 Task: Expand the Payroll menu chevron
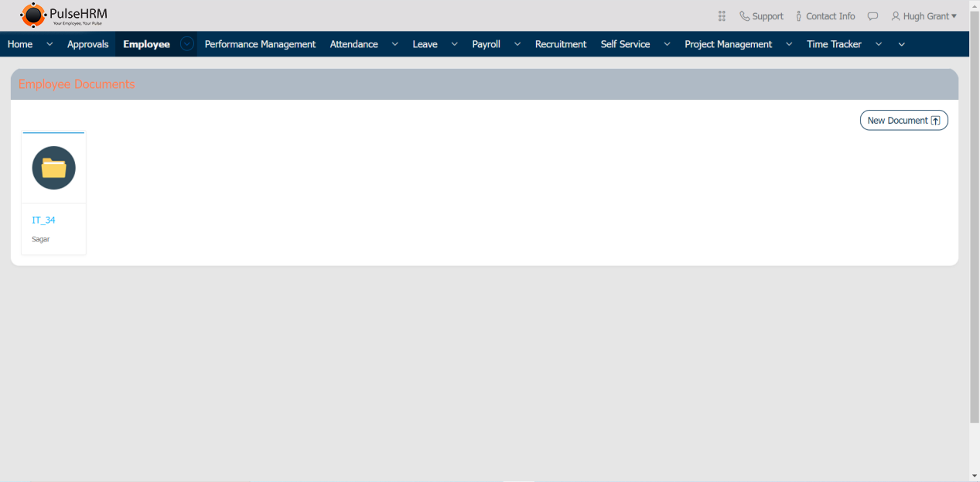tap(517, 44)
